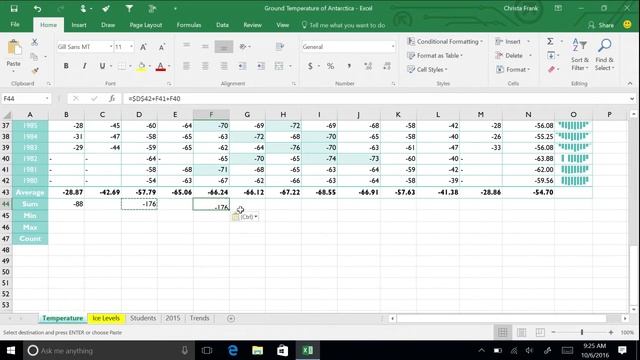Open Microsoft Edge from taskbar
640x360 pixels.
click(233, 350)
